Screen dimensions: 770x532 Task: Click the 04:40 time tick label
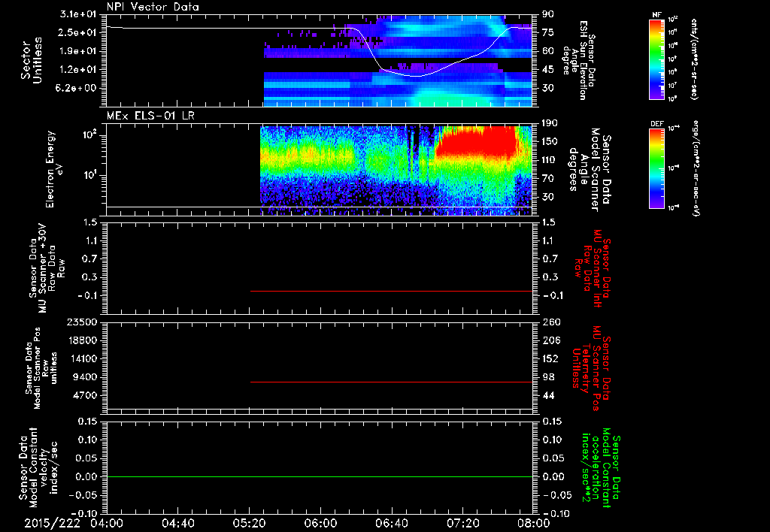pos(177,523)
